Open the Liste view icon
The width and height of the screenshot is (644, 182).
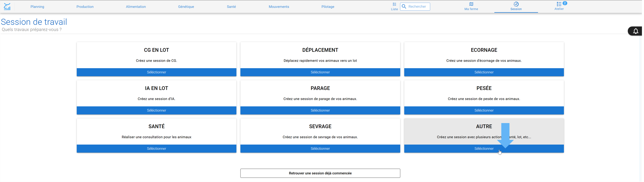[394, 4]
